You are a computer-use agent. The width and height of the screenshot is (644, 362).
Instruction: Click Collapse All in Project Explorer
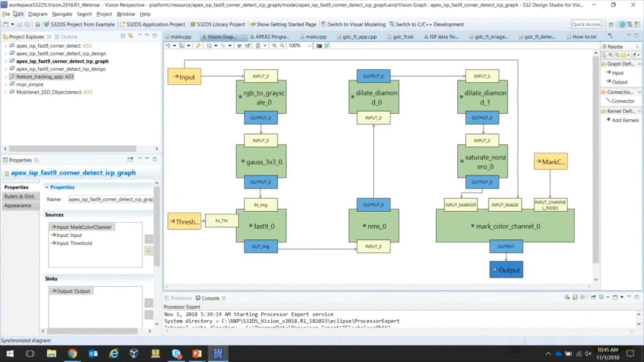tap(123, 37)
